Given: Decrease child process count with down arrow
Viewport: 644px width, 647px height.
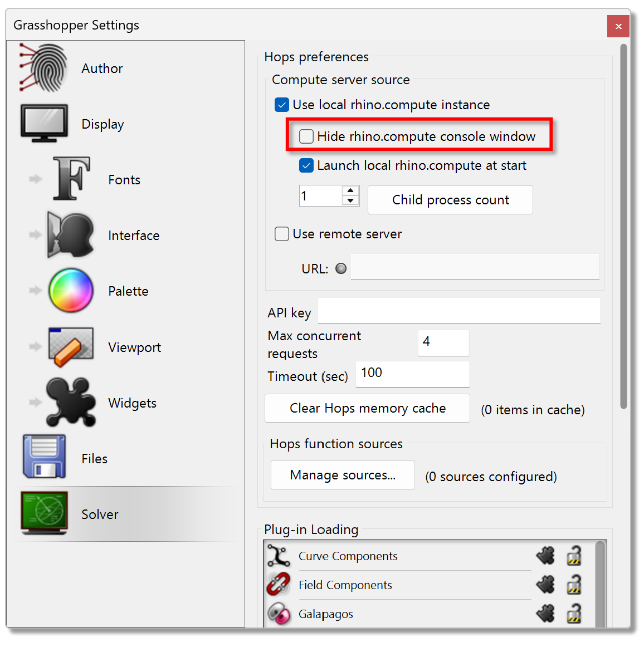Looking at the screenshot, I should [x=350, y=200].
